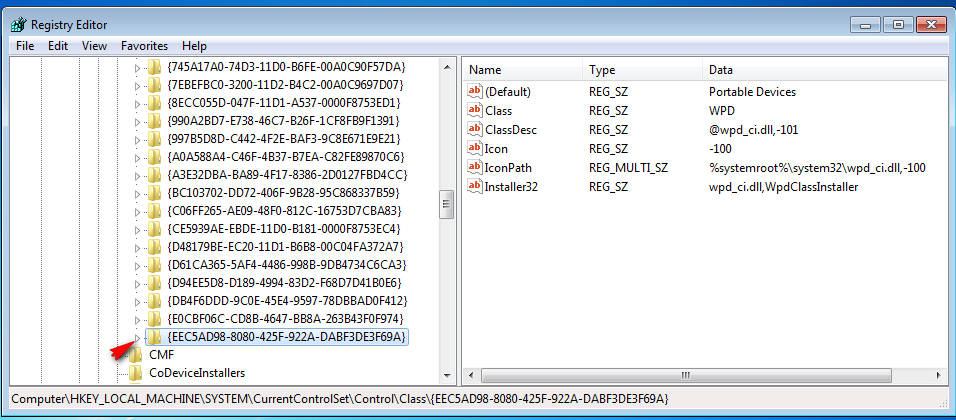
Task: Click folder icon of {DB4F6DDD-9C0E-45E4-9597-78DBBAD0F412}
Action: coord(154,301)
